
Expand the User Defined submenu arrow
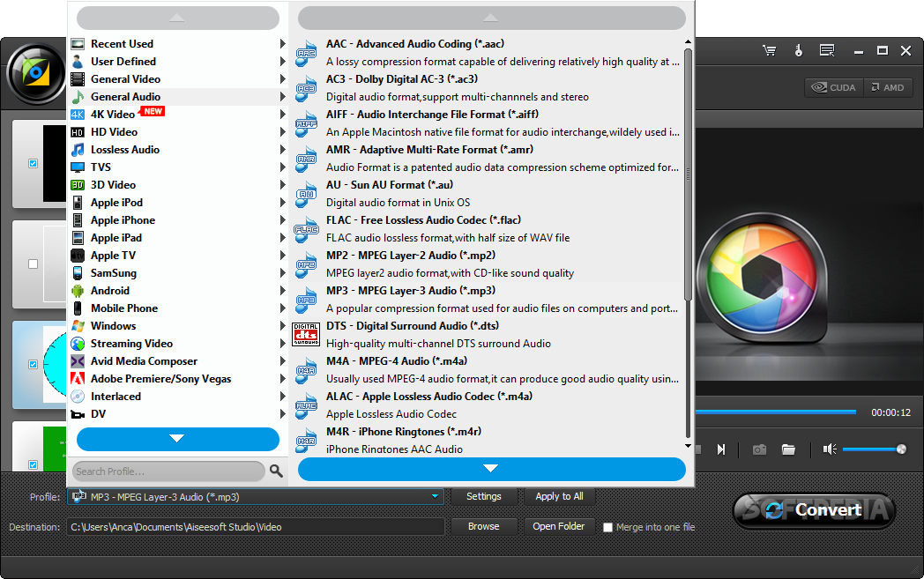pos(283,62)
